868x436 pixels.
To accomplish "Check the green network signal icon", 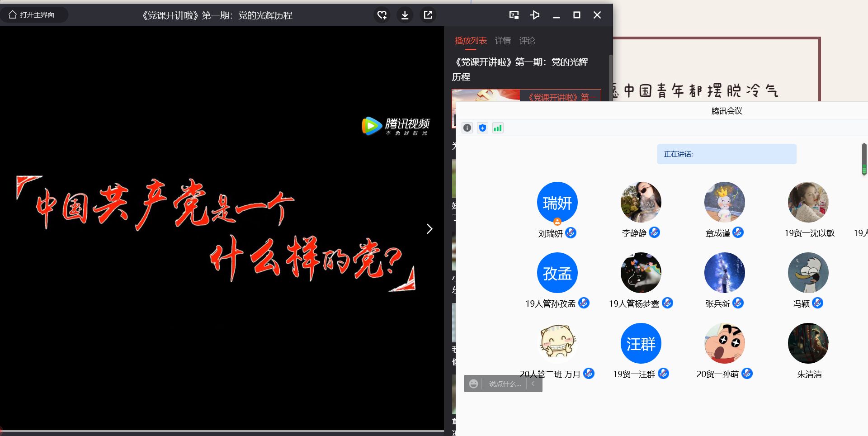I will (498, 128).
